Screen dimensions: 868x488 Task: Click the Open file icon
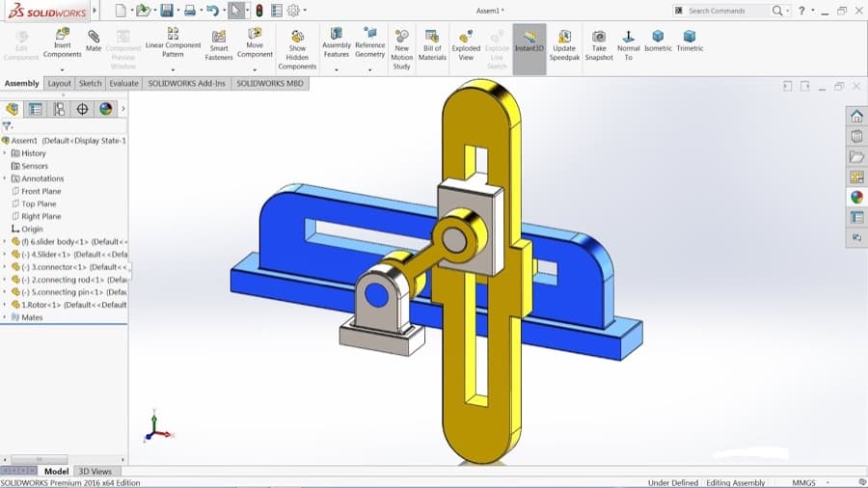coord(144,10)
